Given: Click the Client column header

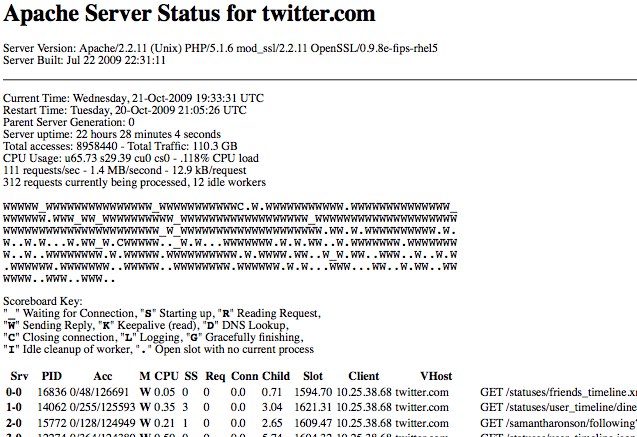Looking at the screenshot, I should click(x=364, y=376).
